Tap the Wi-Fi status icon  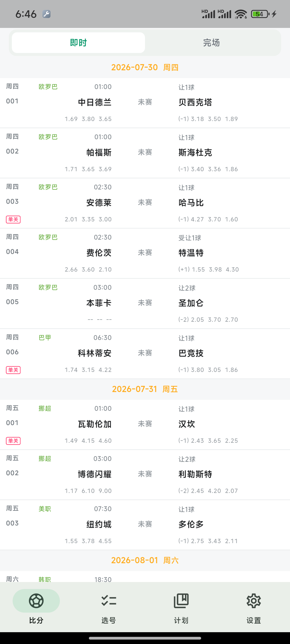[x=241, y=14]
